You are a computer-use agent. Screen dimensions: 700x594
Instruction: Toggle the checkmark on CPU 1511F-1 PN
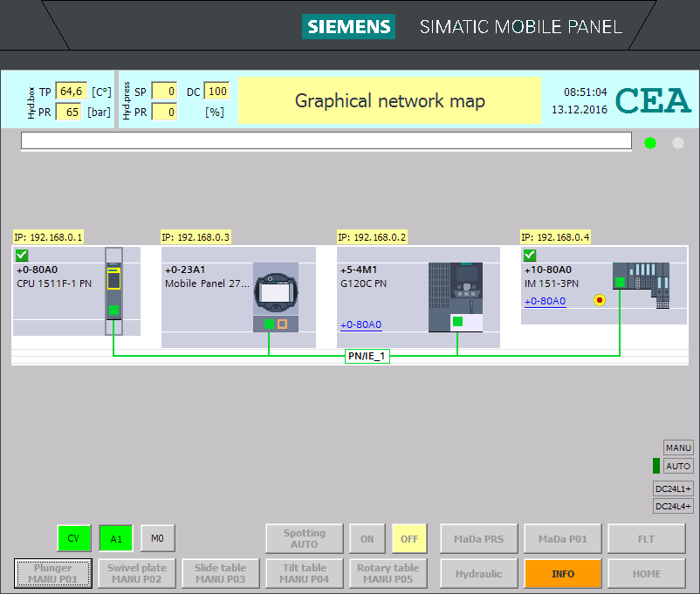(22, 256)
